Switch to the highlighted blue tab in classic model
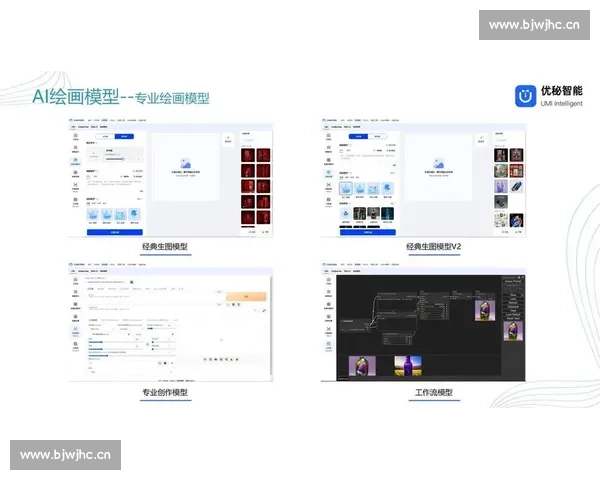This screenshot has height=480, width=600. tap(124, 135)
